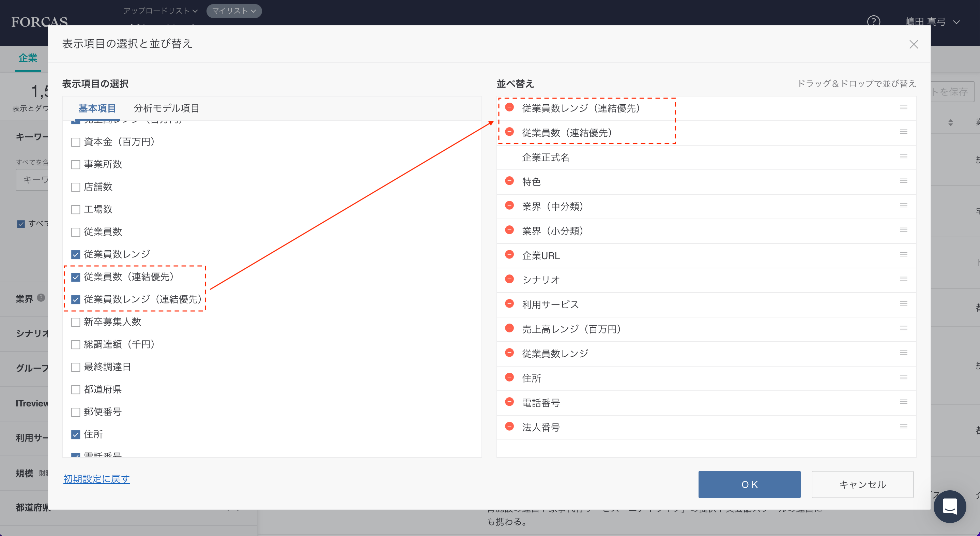
Task: Expand the アップロードリスト dropdown
Action: click(x=160, y=11)
